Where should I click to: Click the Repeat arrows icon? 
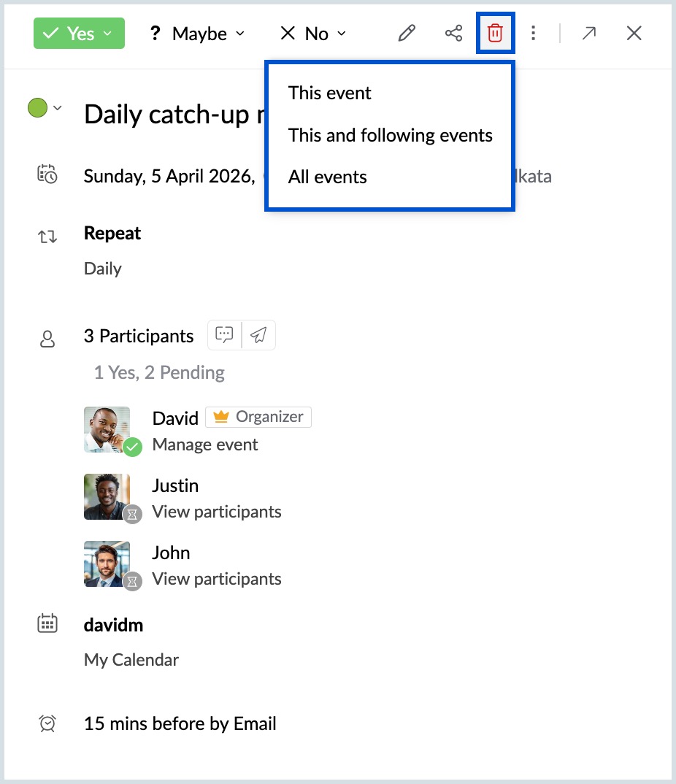[x=47, y=236]
